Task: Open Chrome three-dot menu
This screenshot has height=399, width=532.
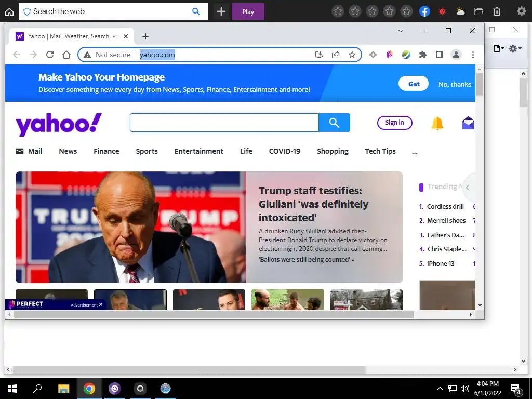Action: click(473, 55)
